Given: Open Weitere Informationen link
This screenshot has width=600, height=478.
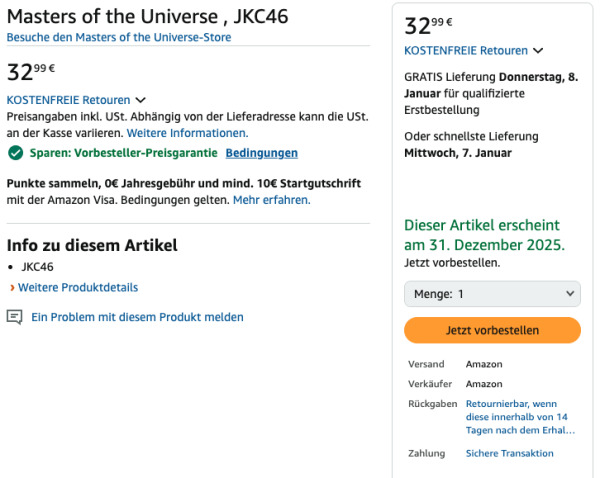Looking at the screenshot, I should pos(187,132).
